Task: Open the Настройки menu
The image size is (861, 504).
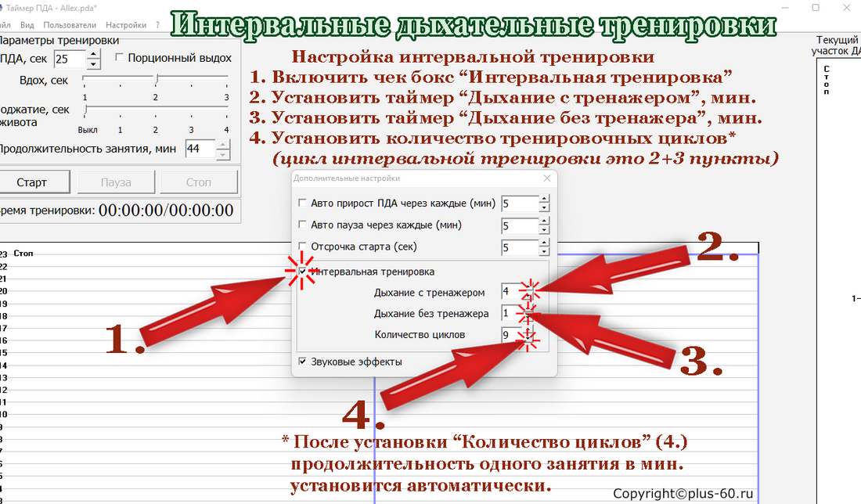Action: point(125,25)
